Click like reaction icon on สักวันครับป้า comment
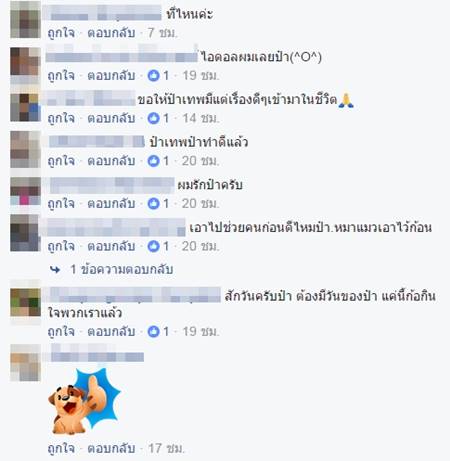450x461 pixels. point(153,332)
